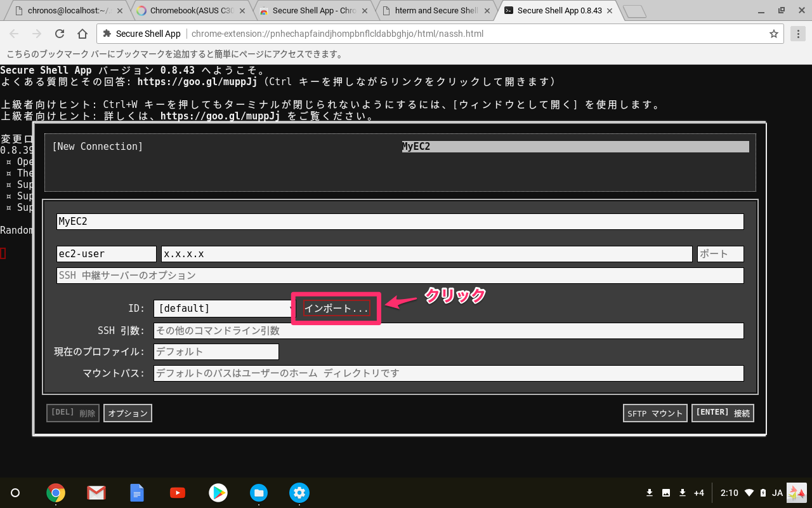Click the ポート port field
This screenshot has height=508, width=812.
(x=721, y=254)
